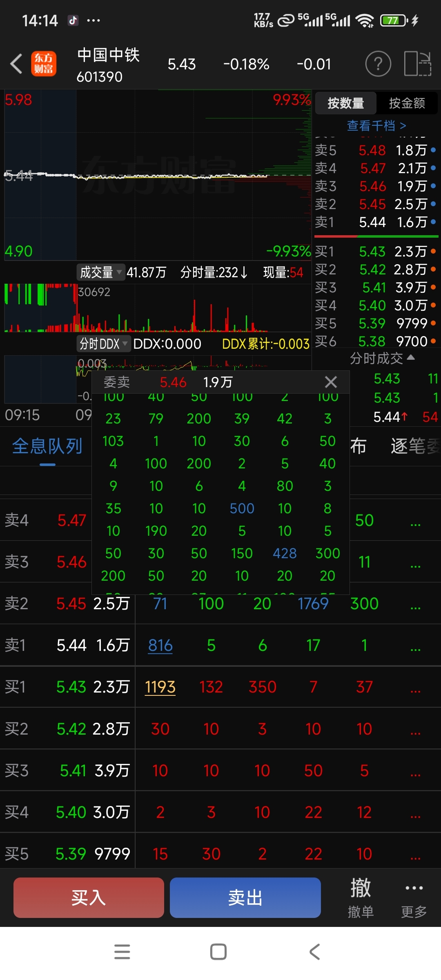This screenshot has height=980, width=441.
Task: Expand more orders in 买4 5.40 row
Action: (415, 815)
